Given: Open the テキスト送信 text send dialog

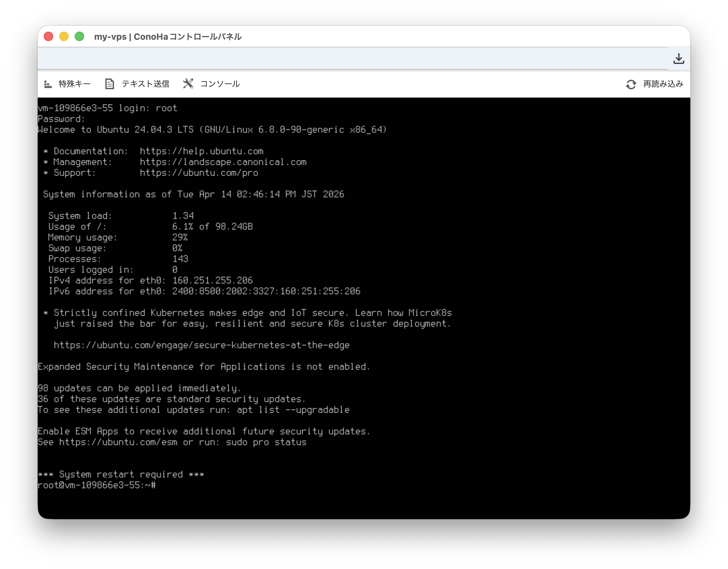Looking at the screenshot, I should tap(145, 84).
